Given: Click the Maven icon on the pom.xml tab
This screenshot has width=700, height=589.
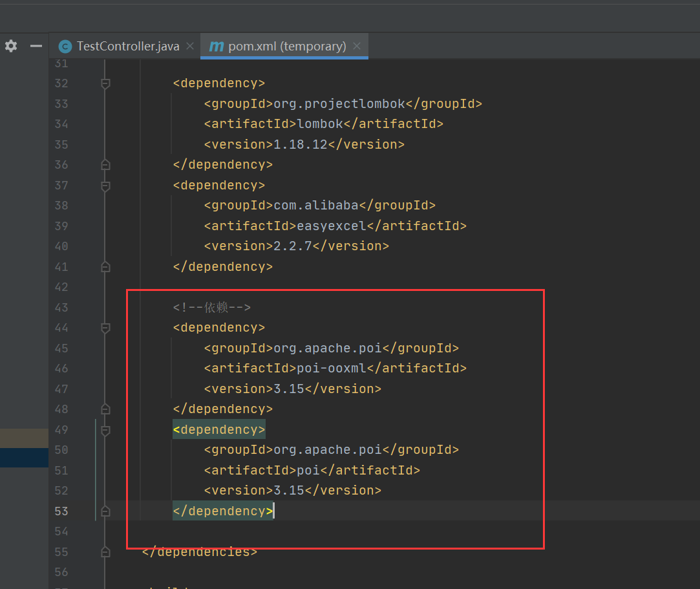Looking at the screenshot, I should 215,46.
